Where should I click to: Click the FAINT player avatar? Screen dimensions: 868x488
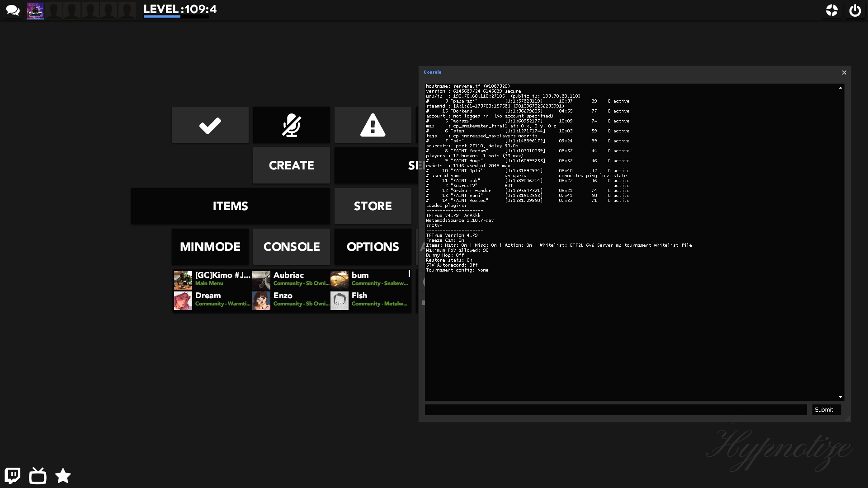[35, 10]
